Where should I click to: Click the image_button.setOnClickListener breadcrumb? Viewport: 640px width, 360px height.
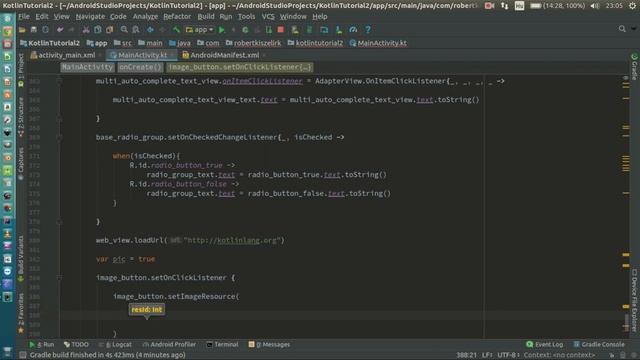tap(240, 67)
